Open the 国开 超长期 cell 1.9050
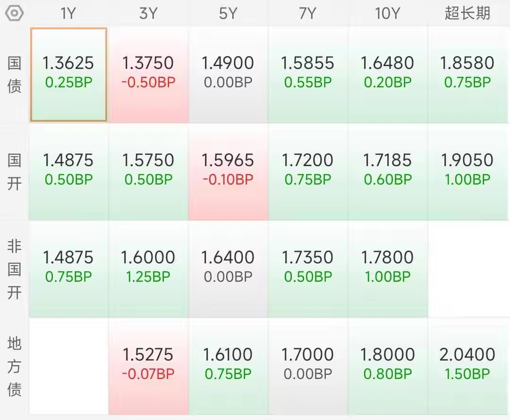 tap(467, 172)
